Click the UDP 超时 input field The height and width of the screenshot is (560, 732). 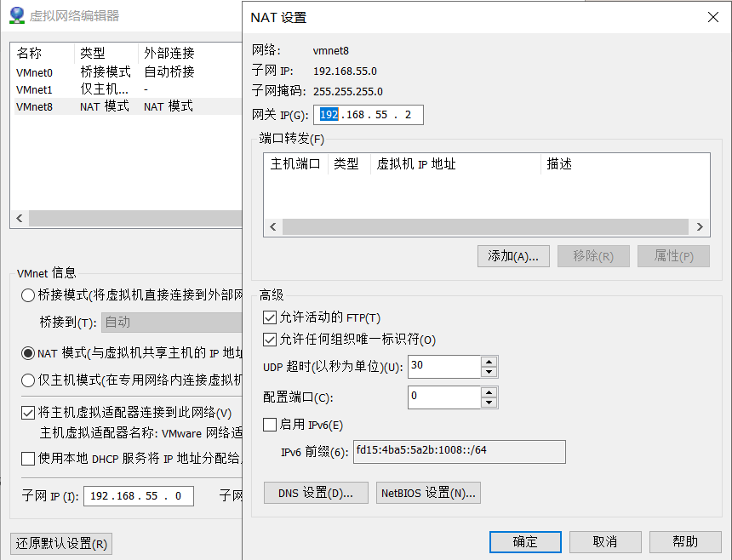[444, 367]
